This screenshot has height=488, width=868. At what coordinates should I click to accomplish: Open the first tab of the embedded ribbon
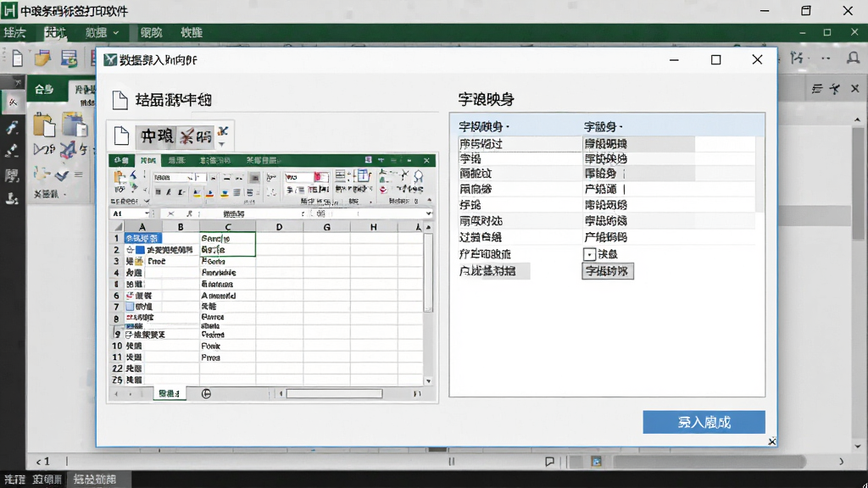pyautogui.click(x=121, y=160)
